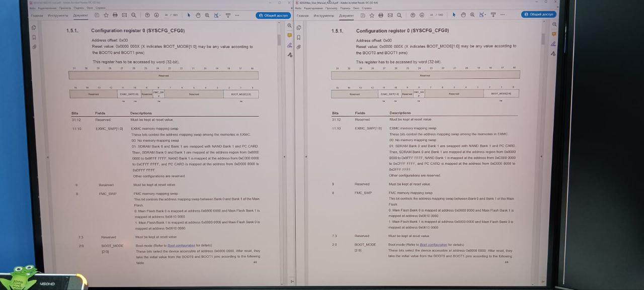Open page thumbnails panel in left window
The height and width of the screenshot is (290, 644).
point(34,28)
